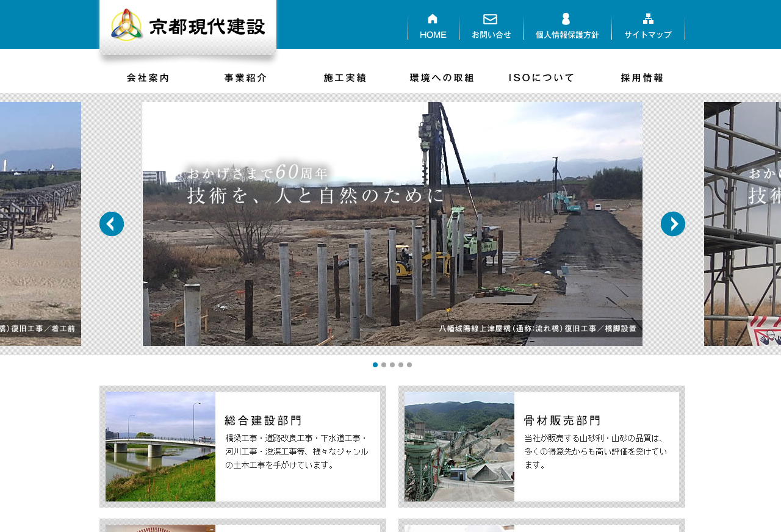Select the first slideshow dot indicator
Screen dimensions: 781x532
point(375,365)
